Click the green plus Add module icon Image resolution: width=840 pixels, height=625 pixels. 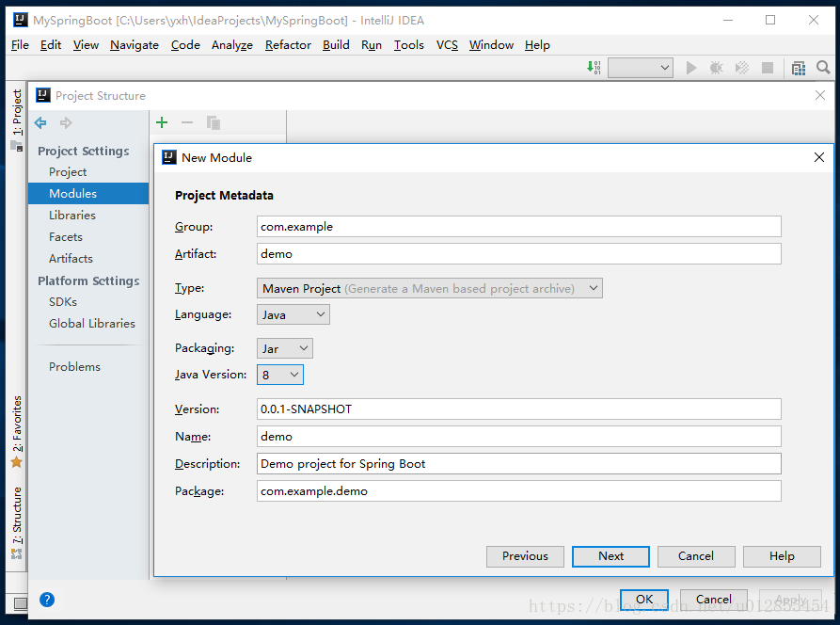(162, 122)
